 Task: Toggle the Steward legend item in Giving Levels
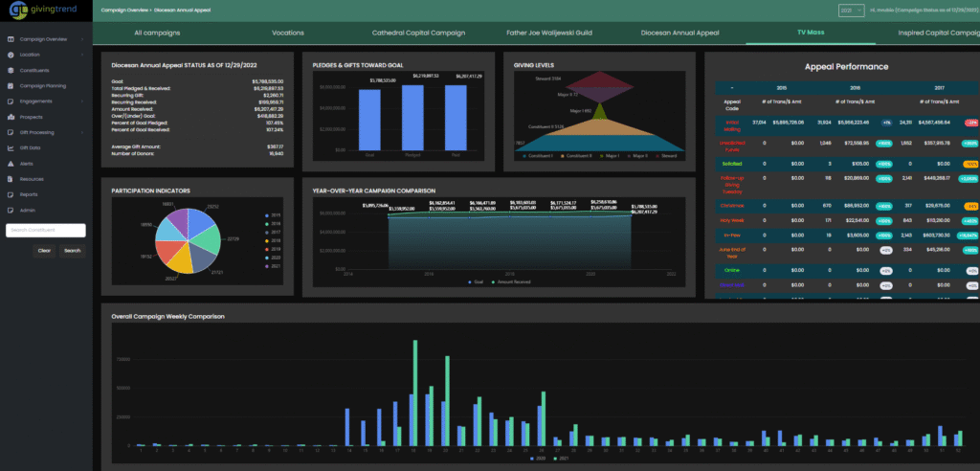[662, 155]
